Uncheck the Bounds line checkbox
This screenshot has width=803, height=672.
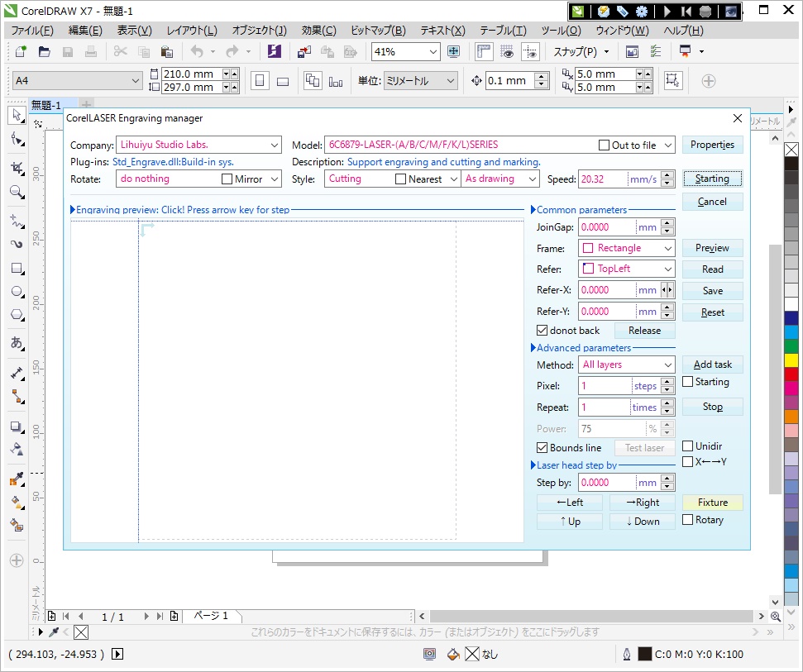[542, 448]
